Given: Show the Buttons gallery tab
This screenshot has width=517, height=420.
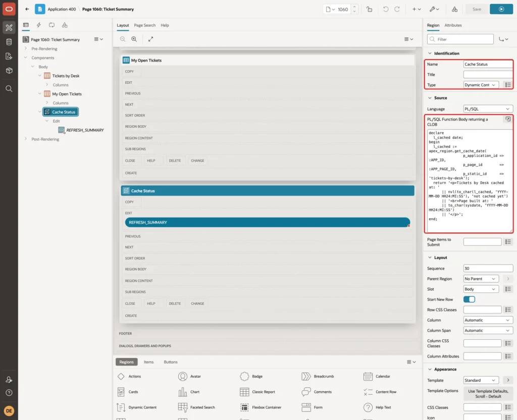Looking at the screenshot, I should (171, 362).
